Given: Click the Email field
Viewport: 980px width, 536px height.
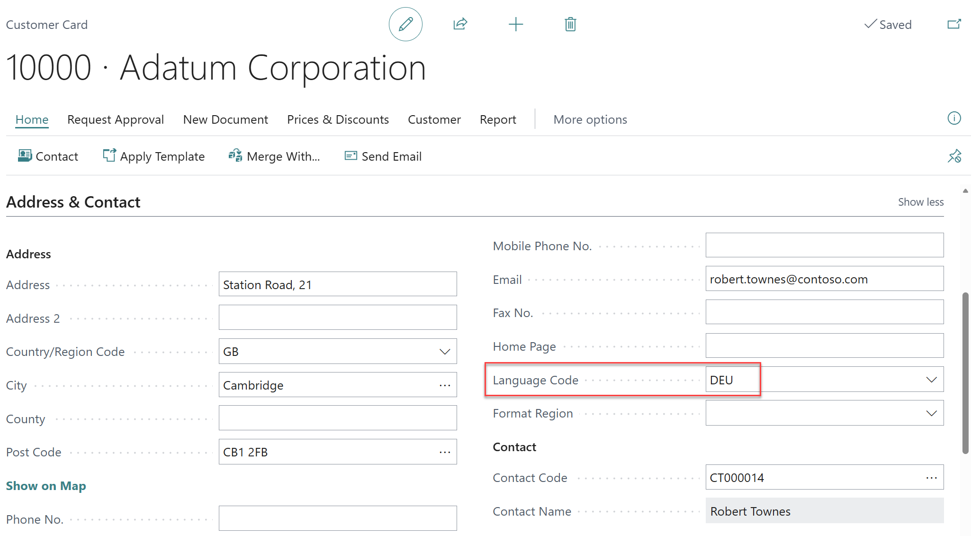Looking at the screenshot, I should tap(825, 279).
